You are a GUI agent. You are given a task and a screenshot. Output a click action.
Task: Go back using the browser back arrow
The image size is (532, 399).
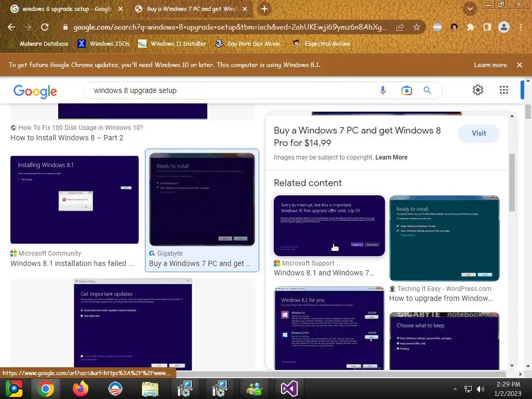click(x=11, y=27)
